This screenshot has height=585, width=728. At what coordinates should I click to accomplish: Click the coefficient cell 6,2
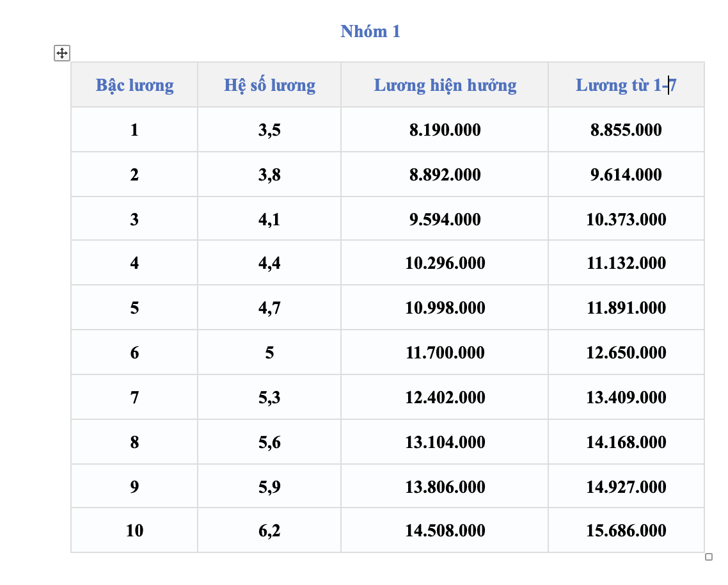pos(269,530)
